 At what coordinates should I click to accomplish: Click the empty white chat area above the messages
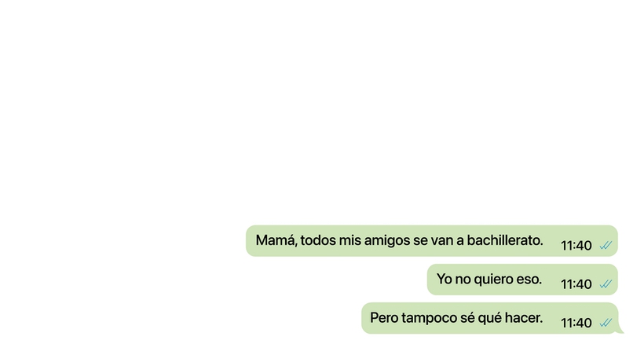[322, 111]
